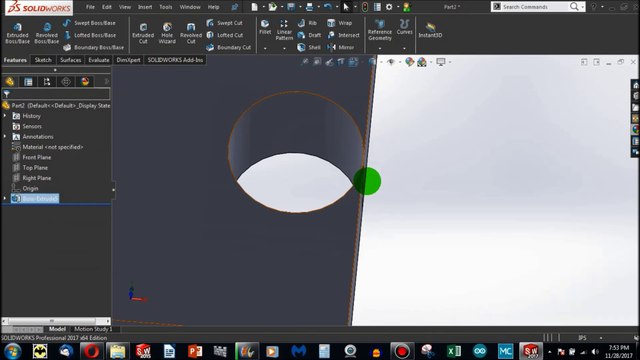
Task: Expand the History folder in the tree
Action: pos(5,116)
